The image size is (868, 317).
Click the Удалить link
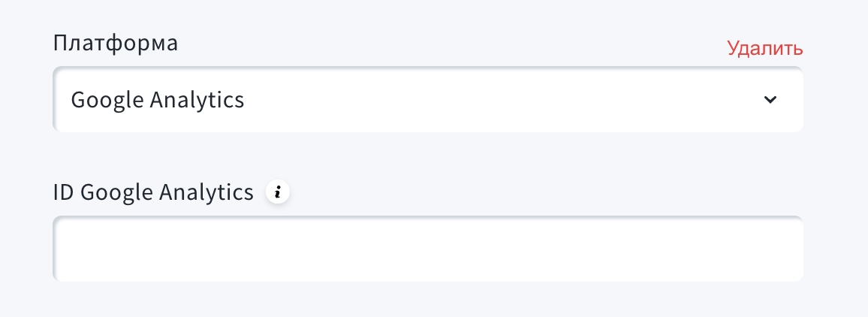point(764,49)
